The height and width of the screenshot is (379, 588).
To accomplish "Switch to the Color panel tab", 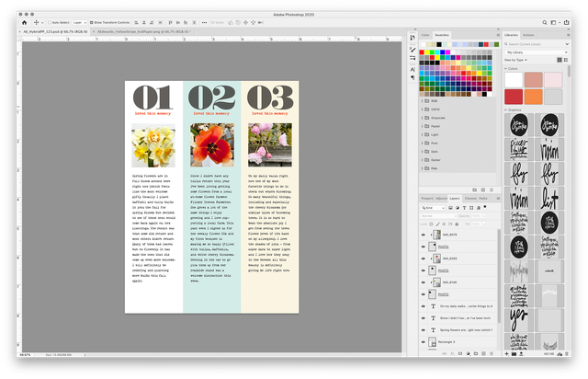I will pyautogui.click(x=426, y=35).
